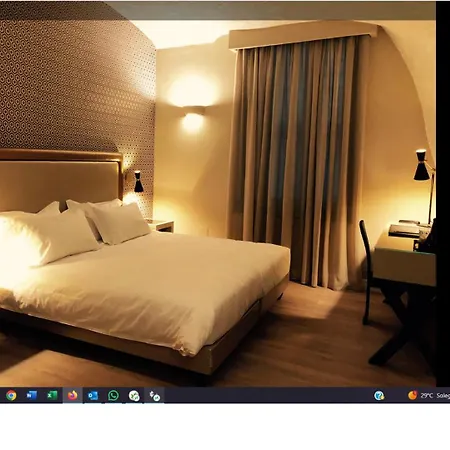The image size is (450, 450).
Task: Click the white round icon with green symbol
Action: (134, 396)
